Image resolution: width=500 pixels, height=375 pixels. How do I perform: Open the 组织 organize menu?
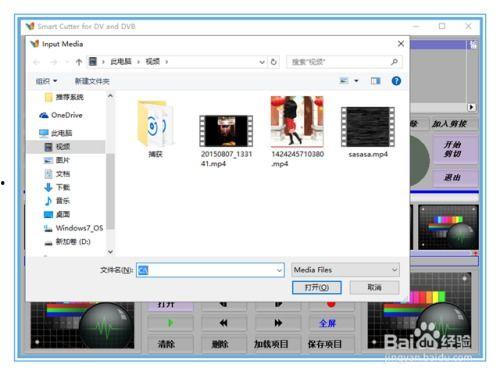coord(46,81)
